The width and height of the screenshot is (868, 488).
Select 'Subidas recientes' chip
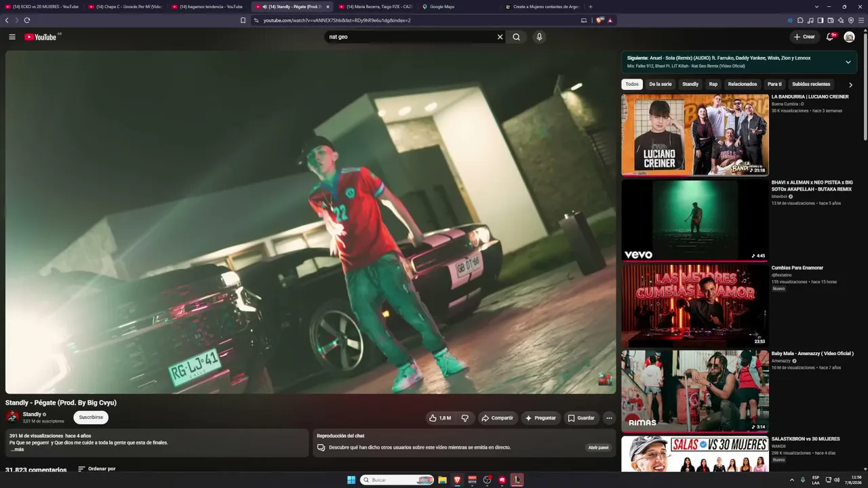point(811,85)
